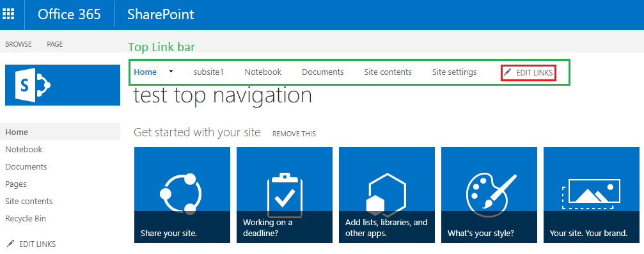Click the paint palette style tile
644x254 pixels.
tap(489, 194)
